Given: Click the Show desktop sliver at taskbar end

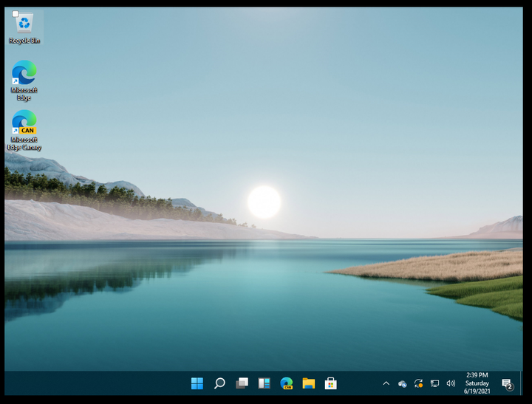Looking at the screenshot, I should (x=521, y=383).
